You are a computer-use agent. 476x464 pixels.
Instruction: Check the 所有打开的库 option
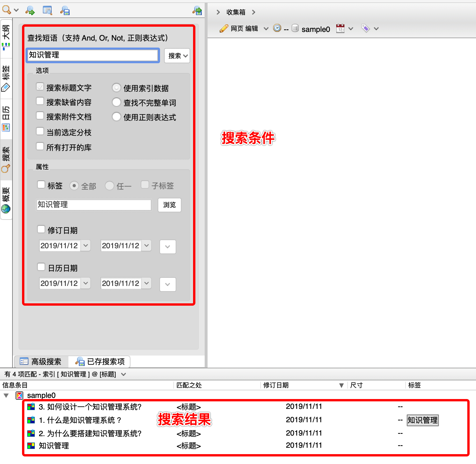pyautogui.click(x=40, y=146)
